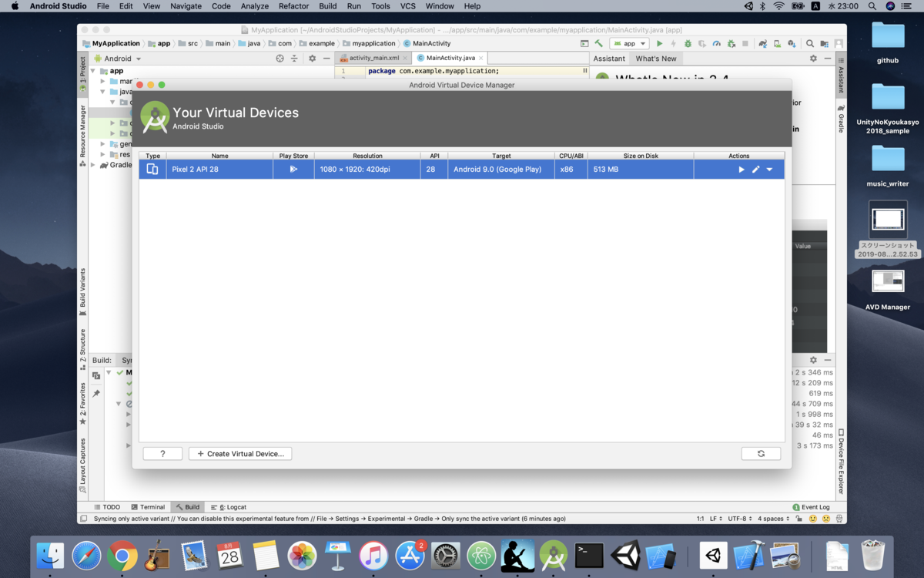This screenshot has height=578, width=924.
Task: Click Apply Changes lightning bolt icon
Action: point(674,44)
